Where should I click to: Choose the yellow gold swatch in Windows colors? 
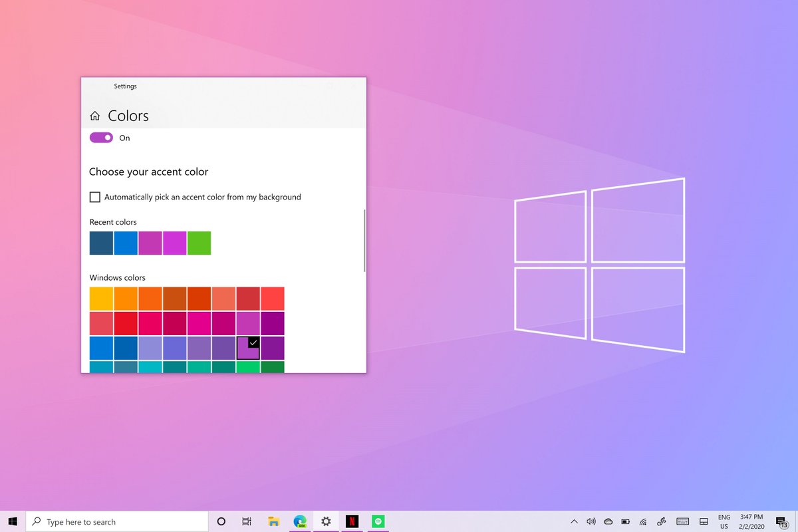click(x=101, y=299)
